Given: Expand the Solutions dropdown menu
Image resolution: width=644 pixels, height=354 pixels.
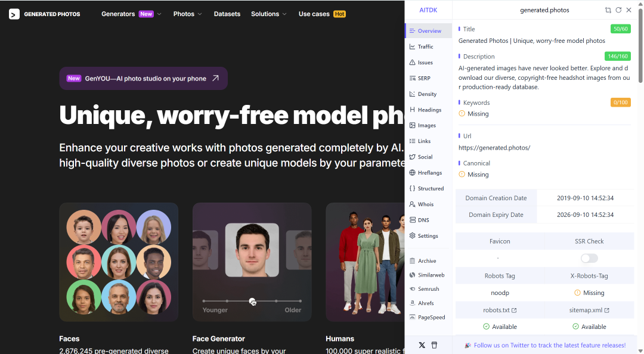Looking at the screenshot, I should (268, 14).
